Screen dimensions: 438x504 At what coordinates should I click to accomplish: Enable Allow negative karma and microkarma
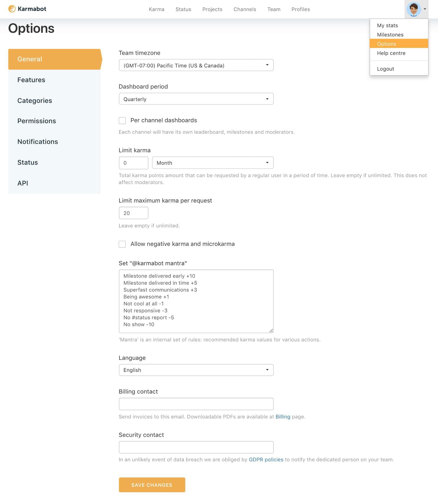pyautogui.click(x=122, y=244)
